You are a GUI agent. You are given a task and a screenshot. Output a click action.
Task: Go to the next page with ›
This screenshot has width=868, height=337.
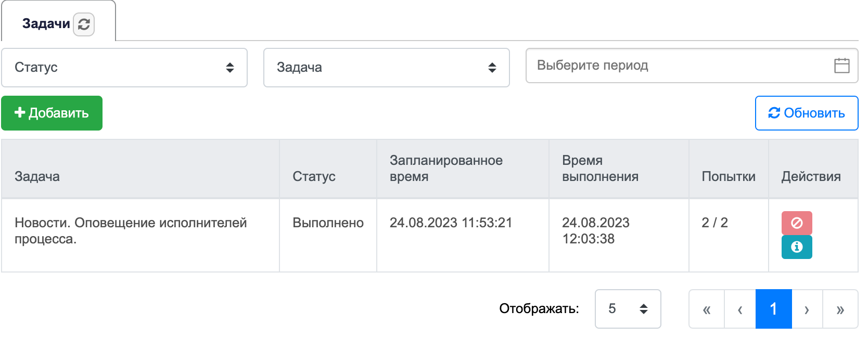807,309
